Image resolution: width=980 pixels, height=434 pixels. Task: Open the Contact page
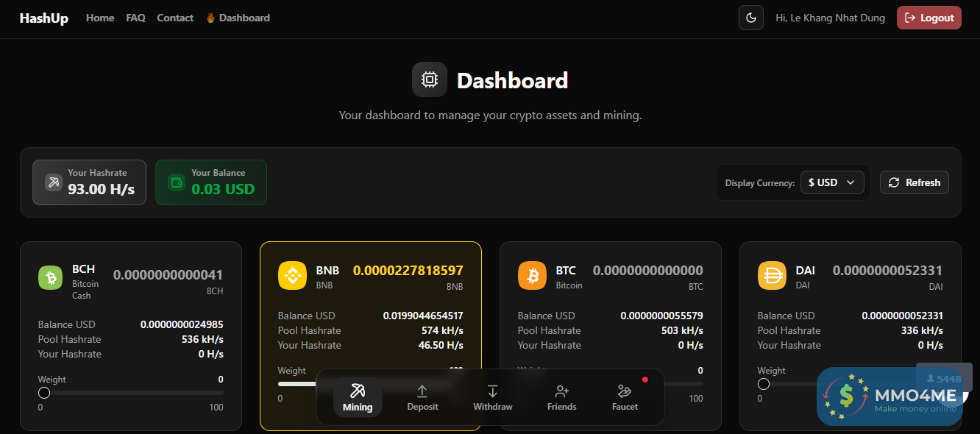click(x=175, y=18)
